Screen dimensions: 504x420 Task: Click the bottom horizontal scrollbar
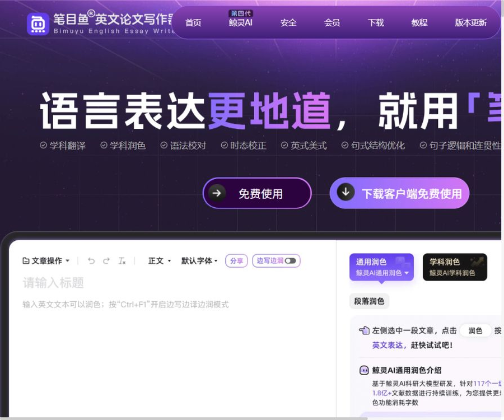click(x=184, y=418)
